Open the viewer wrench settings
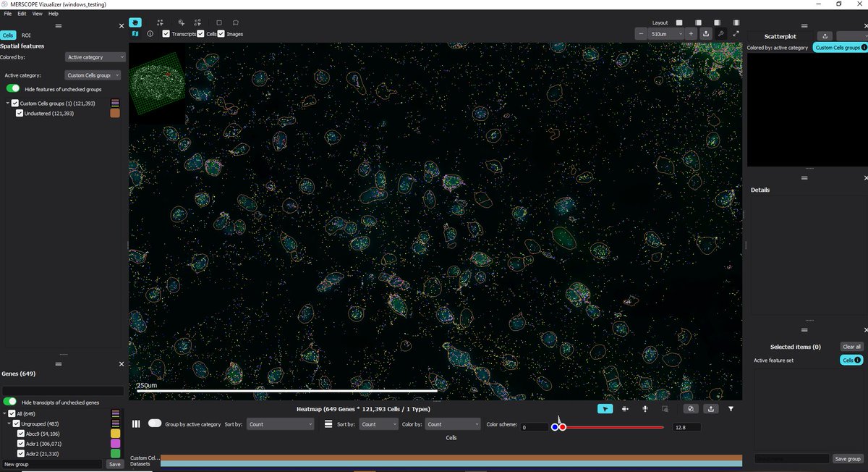Image resolution: width=868 pixels, height=472 pixels. [721, 33]
